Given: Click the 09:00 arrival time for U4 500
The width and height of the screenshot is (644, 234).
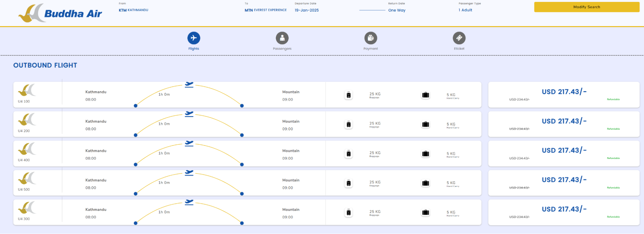Looking at the screenshot, I should (288, 188).
